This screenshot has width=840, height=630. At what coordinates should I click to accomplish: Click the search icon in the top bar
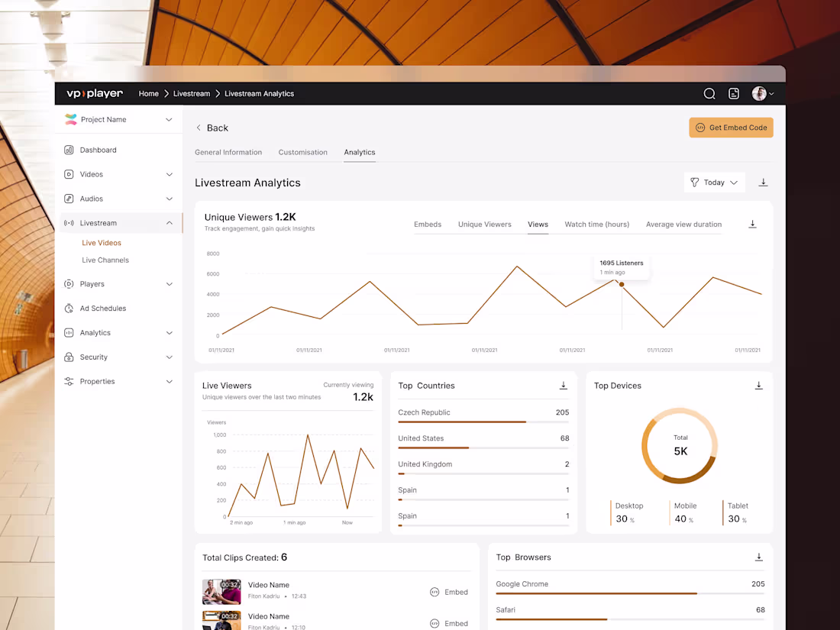click(709, 93)
